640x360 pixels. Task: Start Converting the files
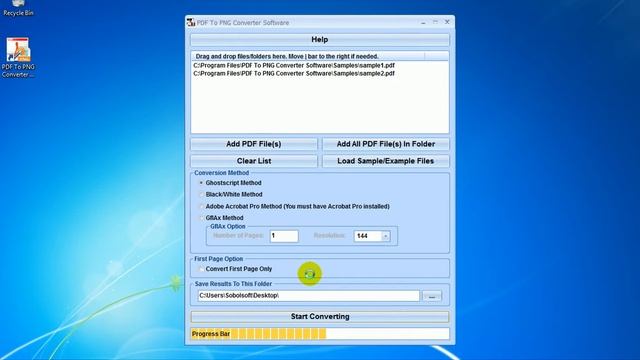[x=320, y=316]
